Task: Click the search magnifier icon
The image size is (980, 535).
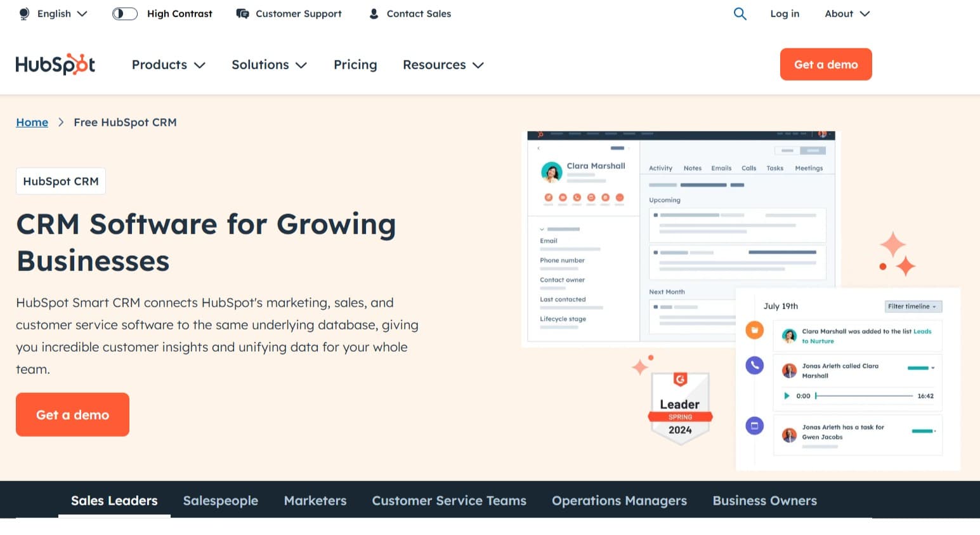Action: [740, 14]
